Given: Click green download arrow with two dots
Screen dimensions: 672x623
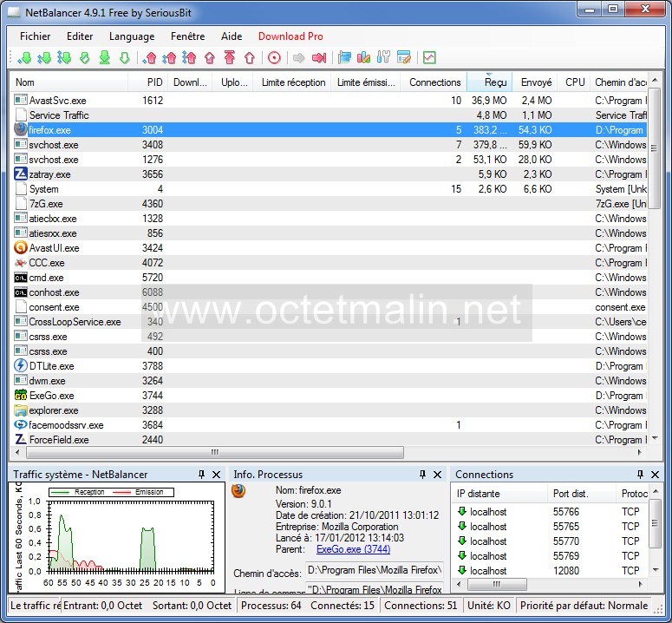Looking at the screenshot, I should pos(44,57).
